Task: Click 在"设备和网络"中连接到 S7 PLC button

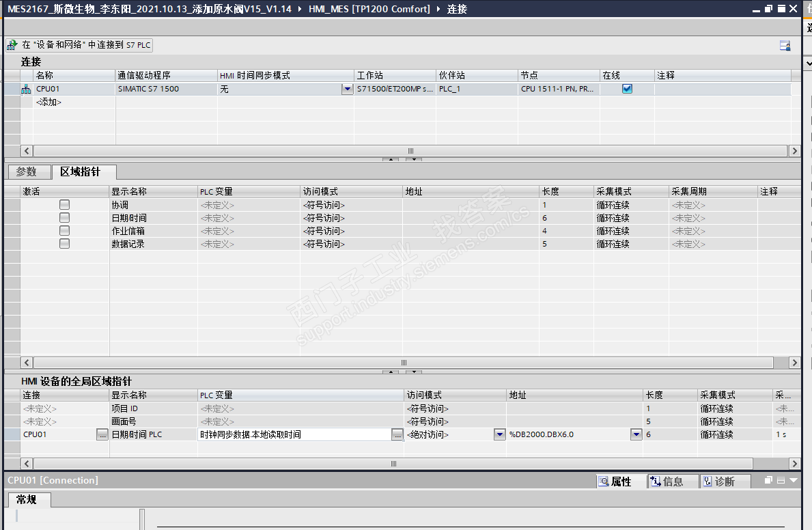Action: (x=79, y=45)
